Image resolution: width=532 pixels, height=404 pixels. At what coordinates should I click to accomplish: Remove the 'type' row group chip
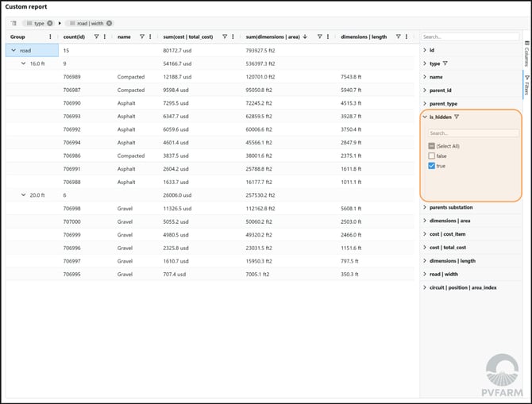pyautogui.click(x=50, y=24)
